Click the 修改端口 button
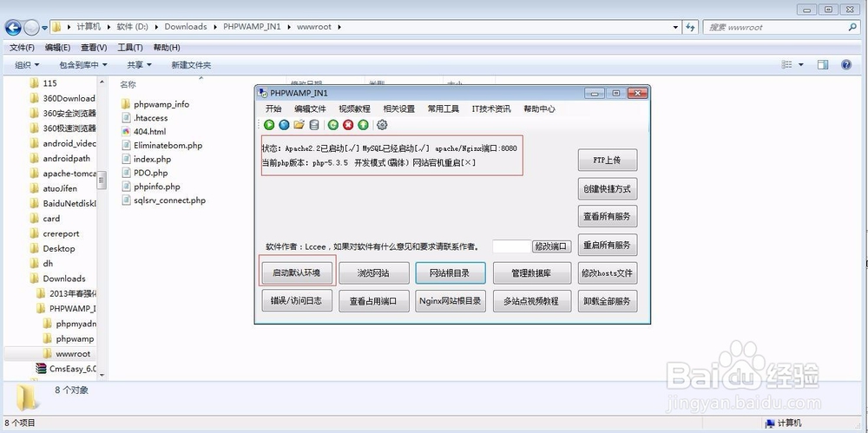 [551, 246]
